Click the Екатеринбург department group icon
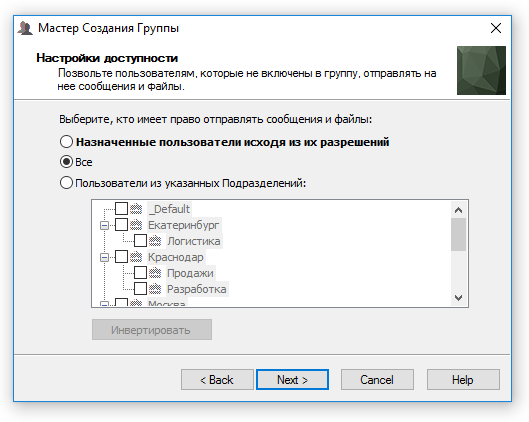529x422 pixels. pos(136,225)
